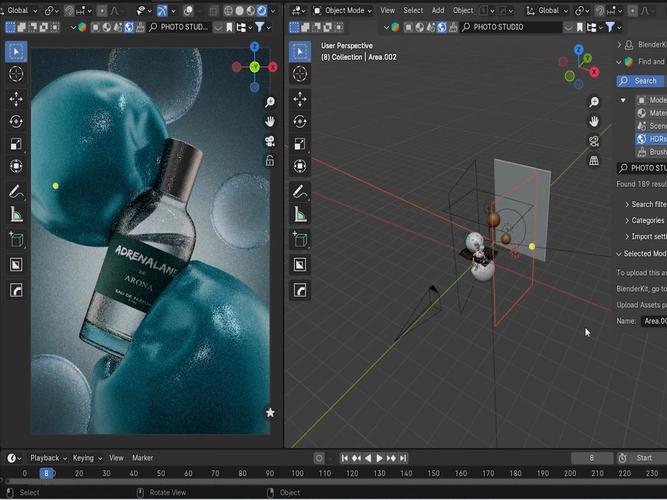This screenshot has height=500, width=667.
Task: Select the Annotate tool in the left viewport toolbar
Action: 16,191
